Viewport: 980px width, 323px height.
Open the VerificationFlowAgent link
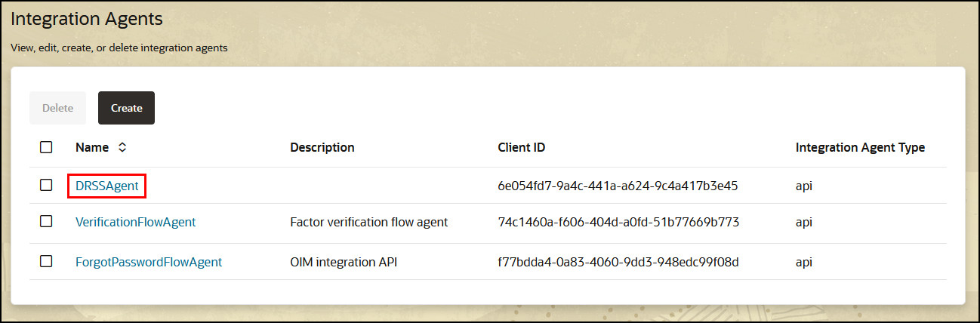[135, 222]
